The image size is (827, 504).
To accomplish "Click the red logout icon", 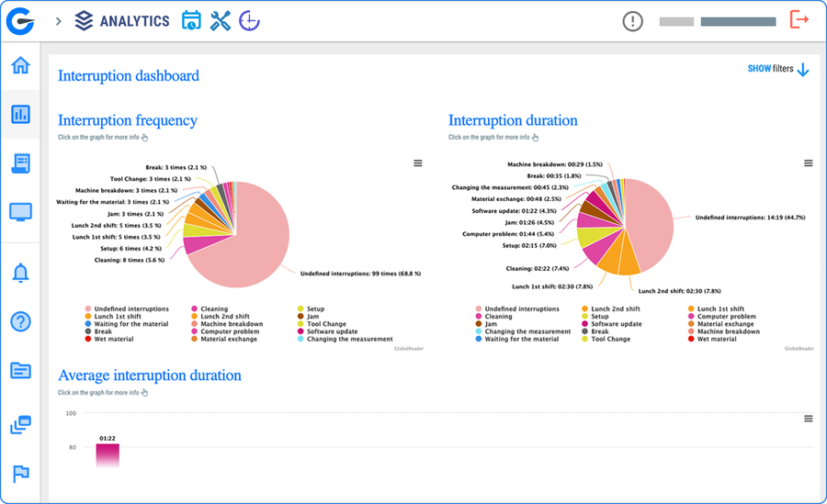I will coord(799,20).
